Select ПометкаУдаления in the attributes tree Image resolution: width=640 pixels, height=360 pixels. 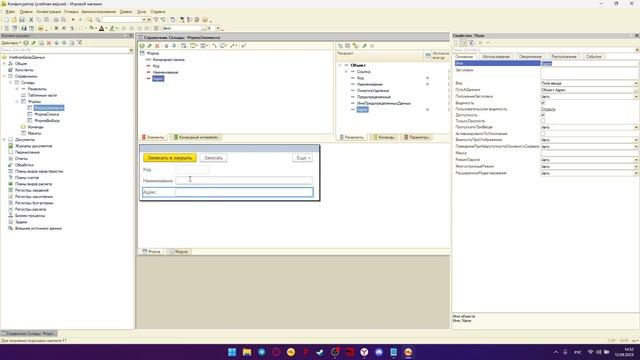[373, 91]
